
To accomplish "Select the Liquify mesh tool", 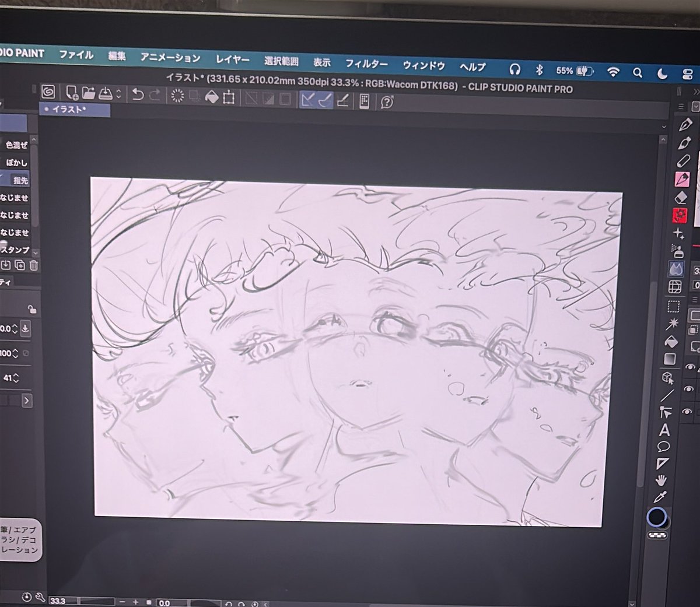I will tap(675, 287).
